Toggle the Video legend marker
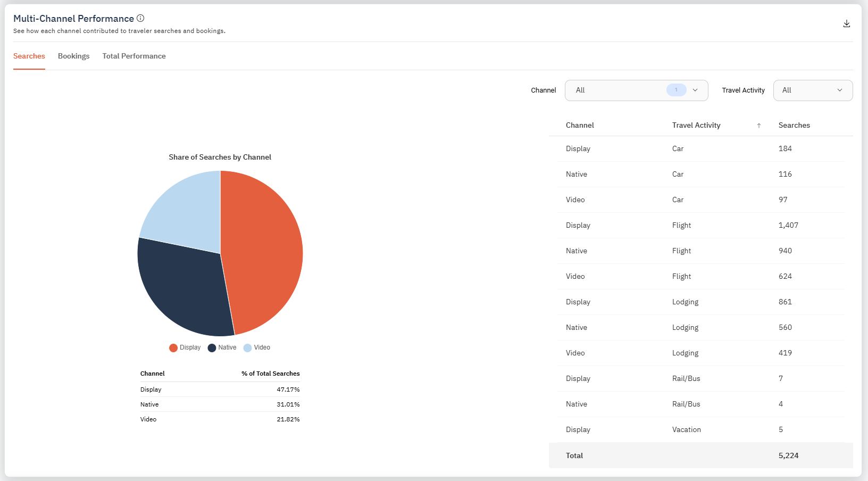868x481 pixels. [x=247, y=348]
